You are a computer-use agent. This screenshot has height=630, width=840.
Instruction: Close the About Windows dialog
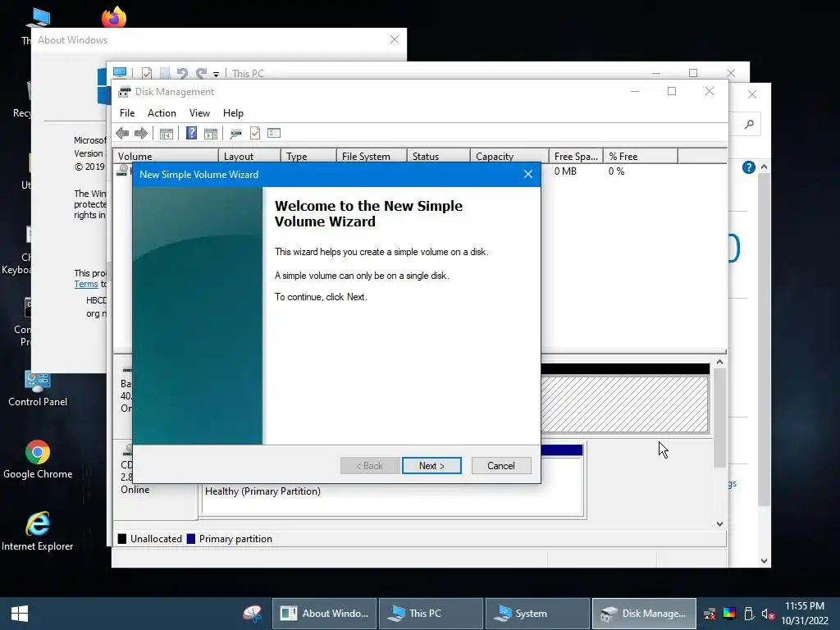tap(395, 39)
